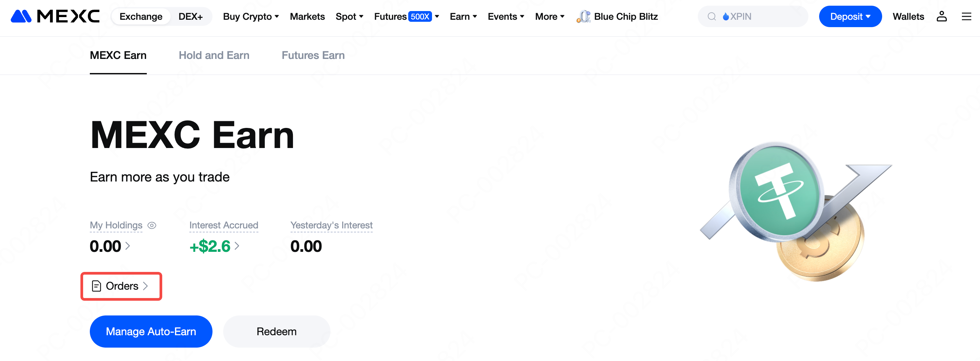980x361 pixels.
Task: Click the Orders document icon
Action: point(97,286)
